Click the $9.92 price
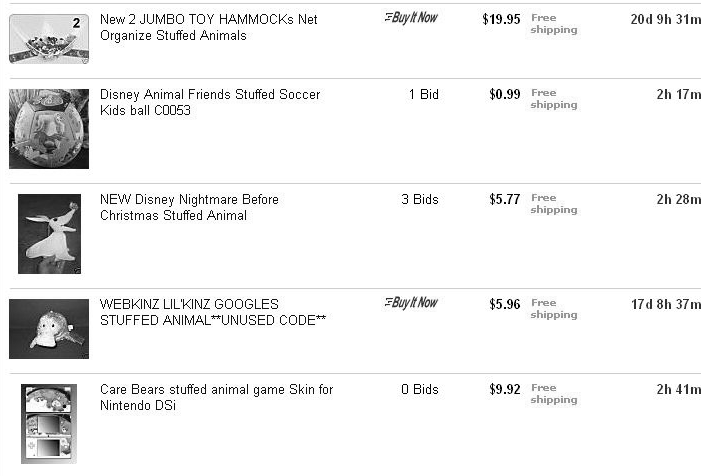The width and height of the screenshot is (701, 476). 505,389
